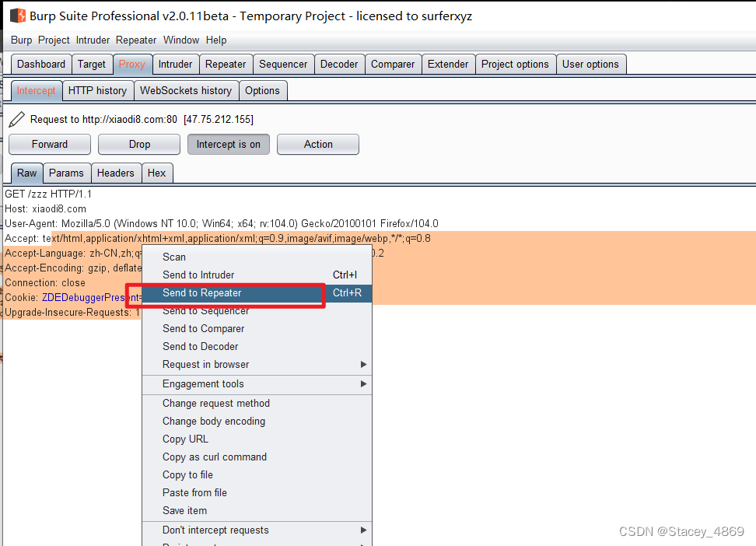
Task: Switch to the Hex view tab
Action: [x=156, y=173]
